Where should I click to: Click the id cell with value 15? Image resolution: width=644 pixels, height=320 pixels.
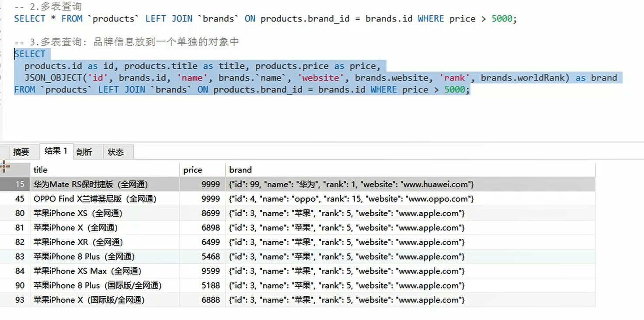click(20, 184)
